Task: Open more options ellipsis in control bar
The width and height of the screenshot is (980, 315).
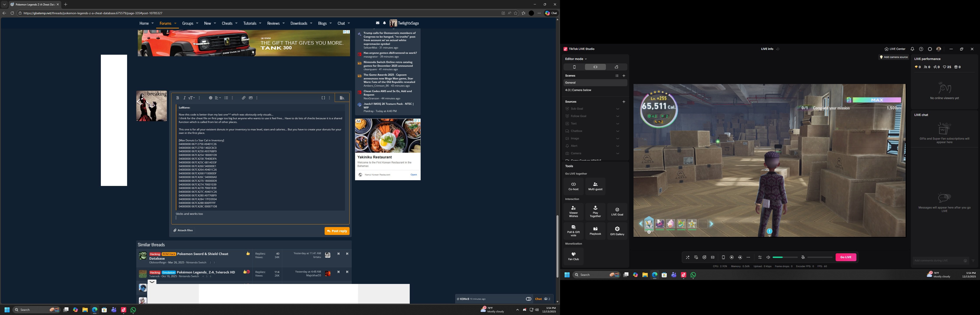Action: click(748, 257)
